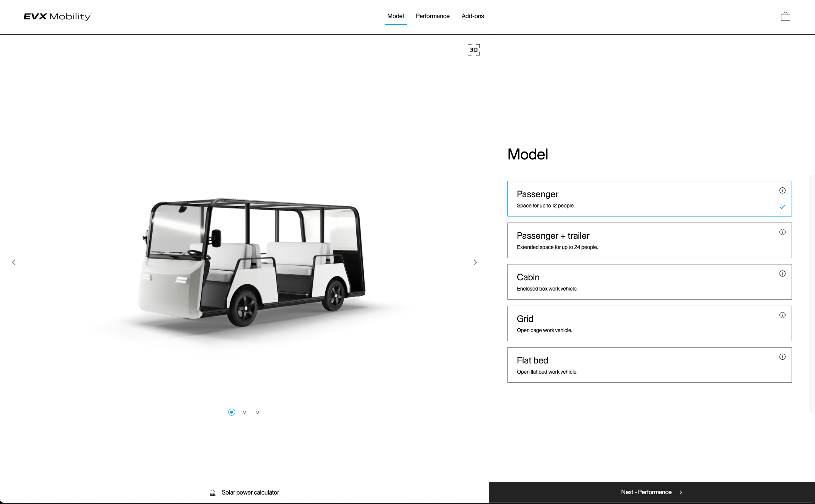Image resolution: width=815 pixels, height=504 pixels.
Task: Click the EVX Mobility logo
Action: point(58,16)
